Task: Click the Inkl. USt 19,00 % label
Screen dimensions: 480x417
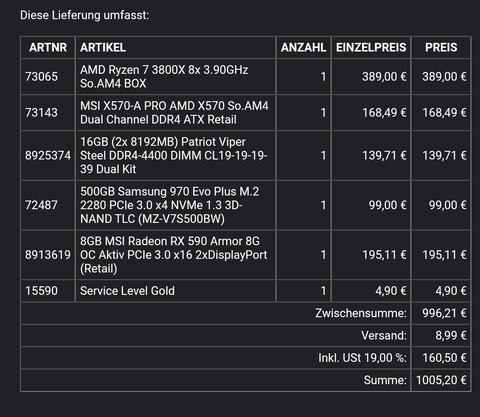Action: click(x=362, y=358)
